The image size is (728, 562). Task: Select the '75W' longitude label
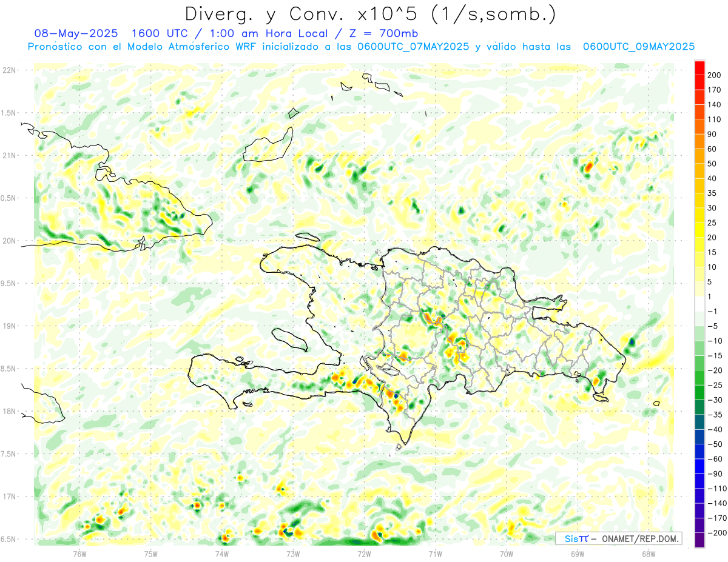151,554
